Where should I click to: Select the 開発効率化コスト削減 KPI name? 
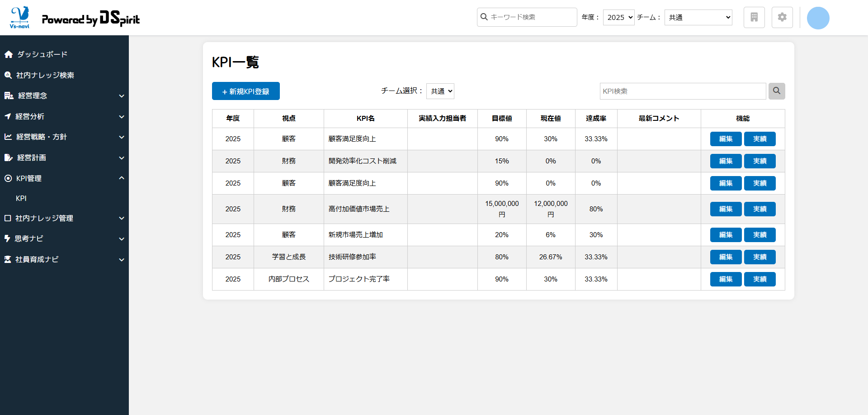[x=363, y=161]
